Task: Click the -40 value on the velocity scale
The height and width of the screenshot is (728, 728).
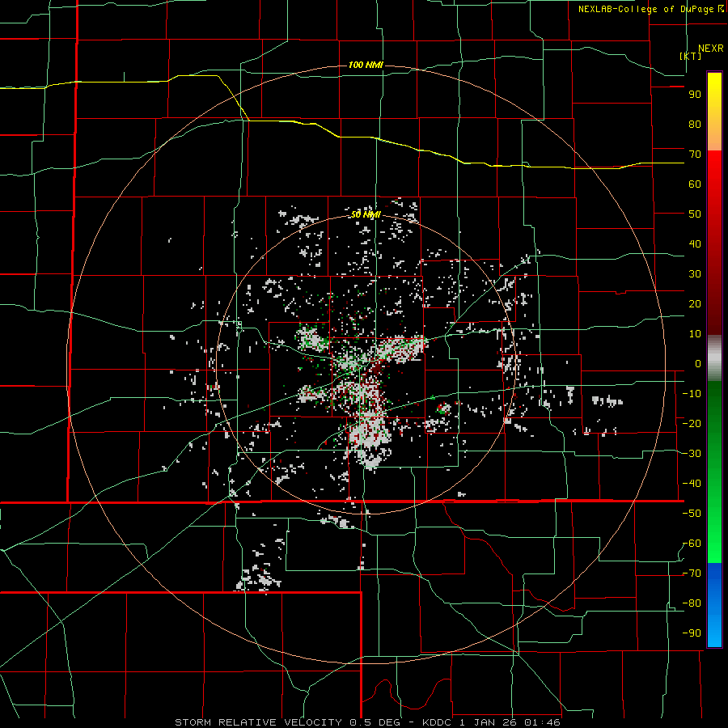Action: pyautogui.click(x=692, y=484)
